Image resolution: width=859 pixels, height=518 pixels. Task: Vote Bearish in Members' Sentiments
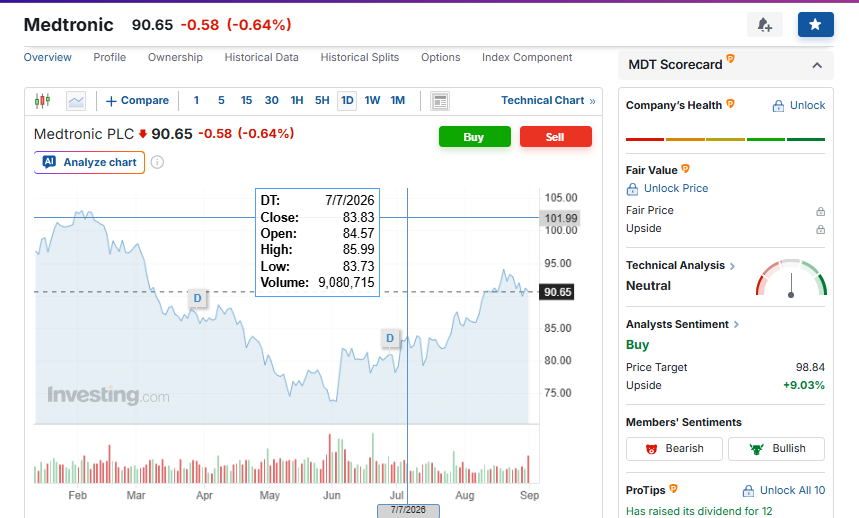(674, 448)
